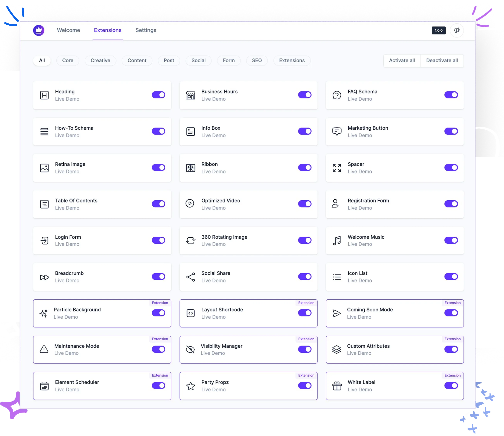This screenshot has height=436, width=504.
Task: Click the Maintenance Mode warning triangle icon
Action: click(44, 349)
